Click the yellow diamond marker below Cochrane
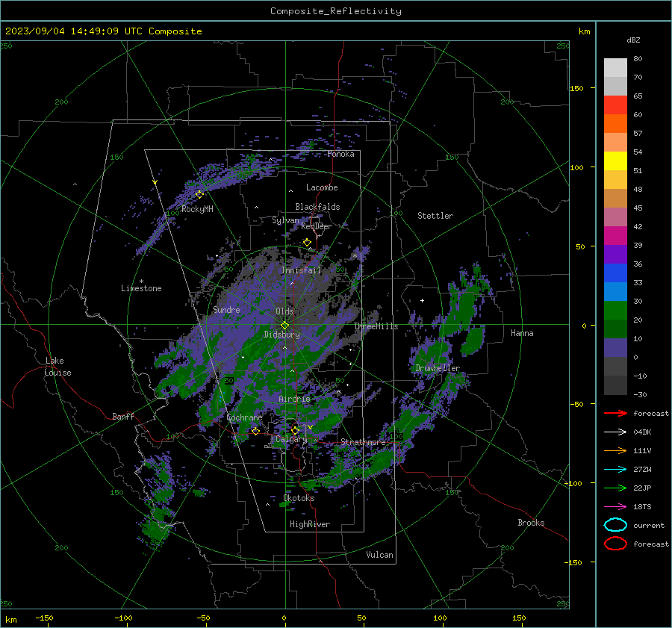Screen dimensions: 672x628 255,431
